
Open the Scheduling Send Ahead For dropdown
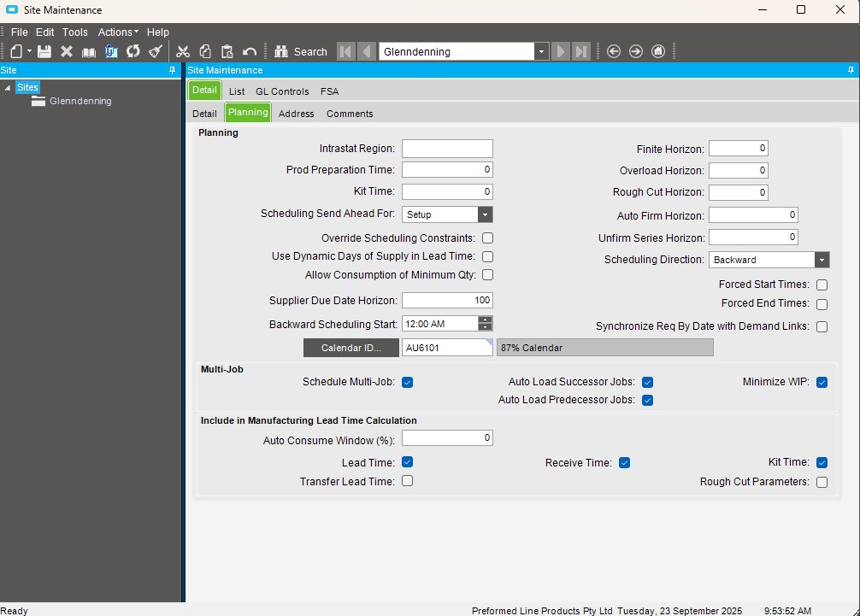coord(485,214)
